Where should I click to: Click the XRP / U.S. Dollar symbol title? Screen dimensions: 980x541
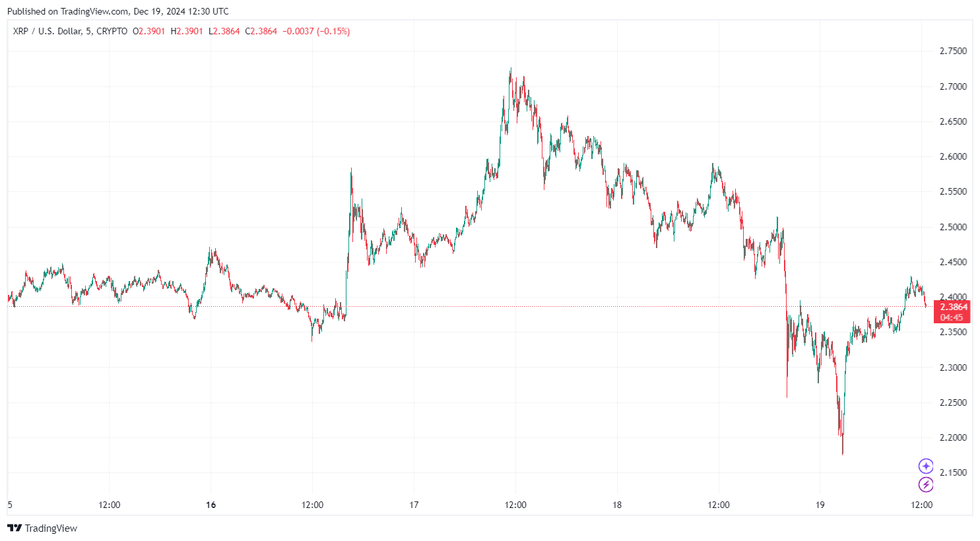(x=70, y=31)
